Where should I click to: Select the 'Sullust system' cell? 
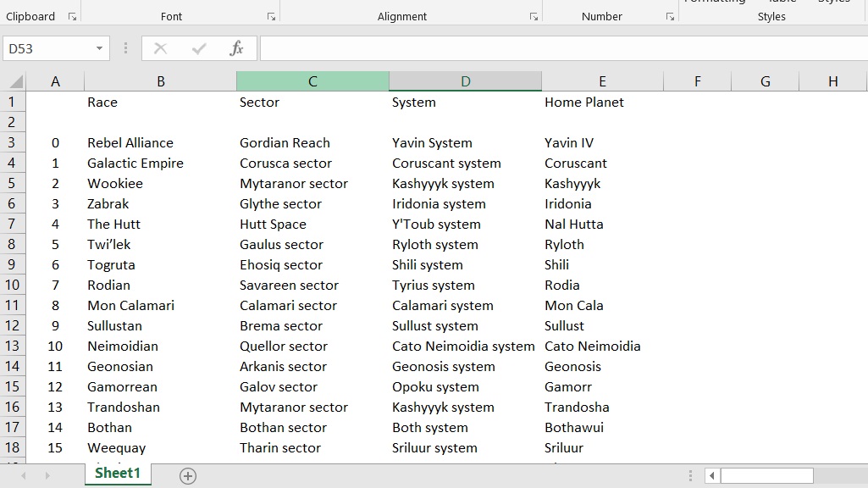466,325
